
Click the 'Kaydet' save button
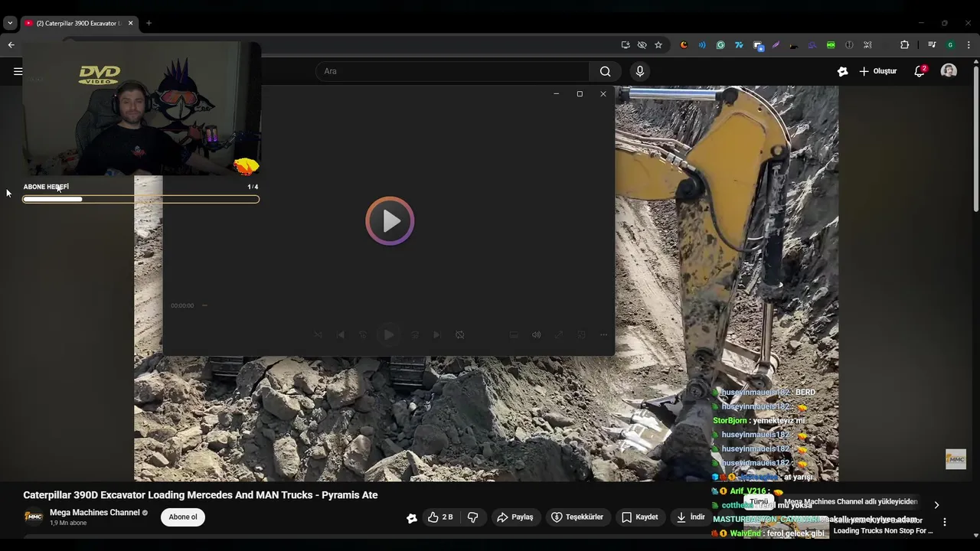(x=640, y=517)
